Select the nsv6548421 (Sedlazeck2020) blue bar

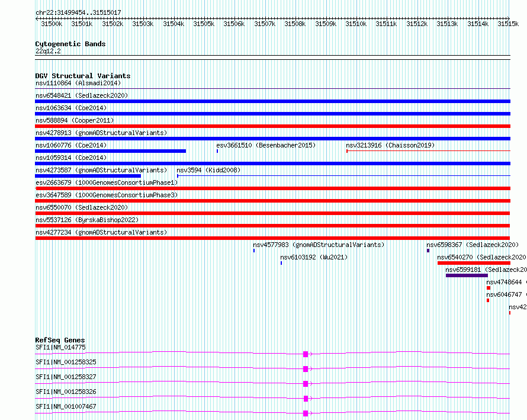point(272,101)
